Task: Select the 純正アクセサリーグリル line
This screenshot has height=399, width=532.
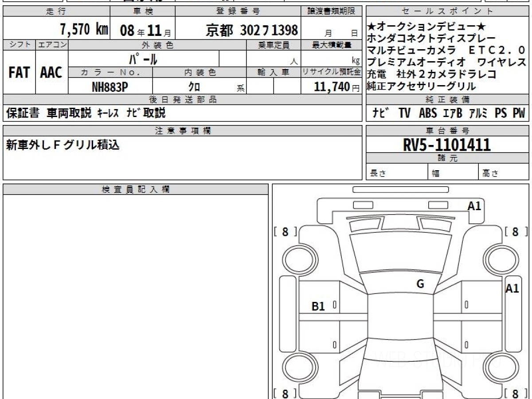Action: [x=421, y=86]
